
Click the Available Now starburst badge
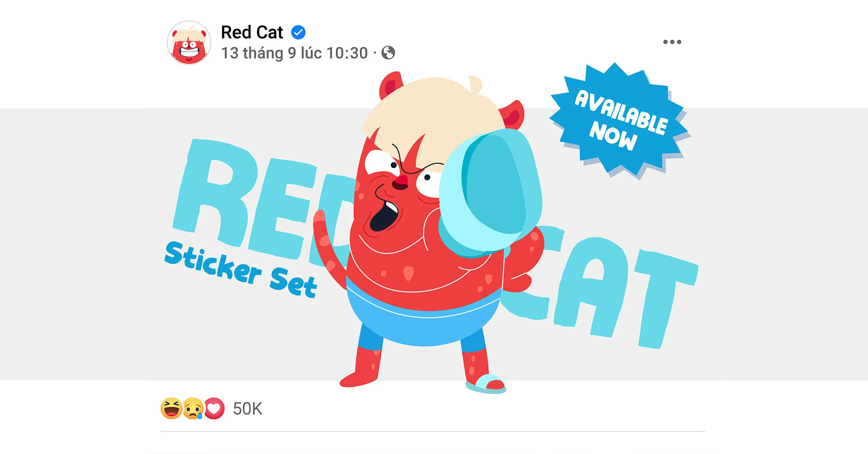(x=620, y=120)
